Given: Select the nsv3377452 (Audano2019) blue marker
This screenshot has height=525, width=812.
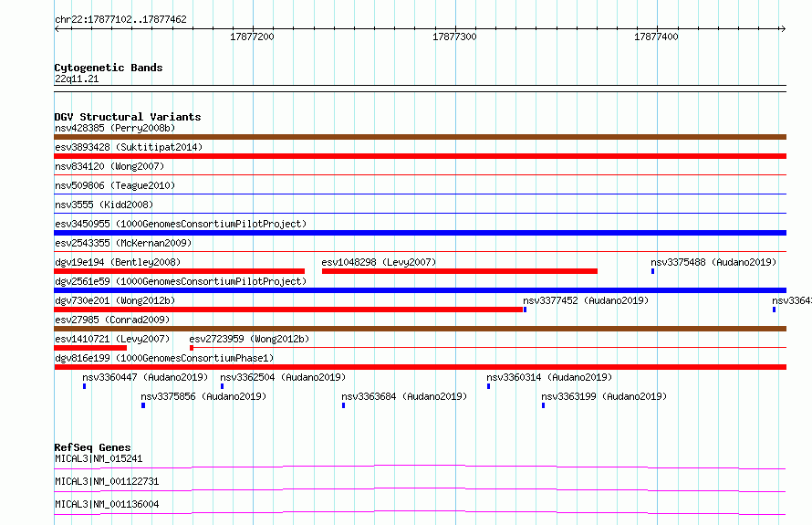Looking at the screenshot, I should pos(526,310).
